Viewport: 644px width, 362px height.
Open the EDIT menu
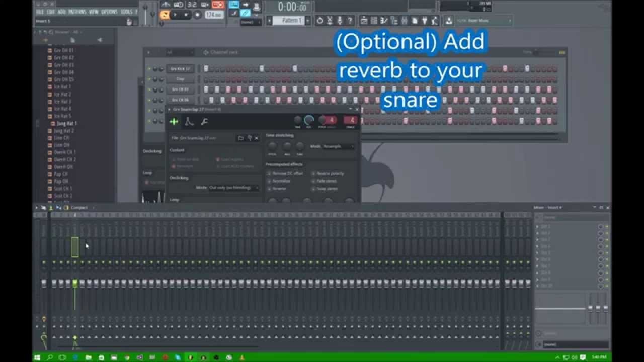(x=51, y=12)
